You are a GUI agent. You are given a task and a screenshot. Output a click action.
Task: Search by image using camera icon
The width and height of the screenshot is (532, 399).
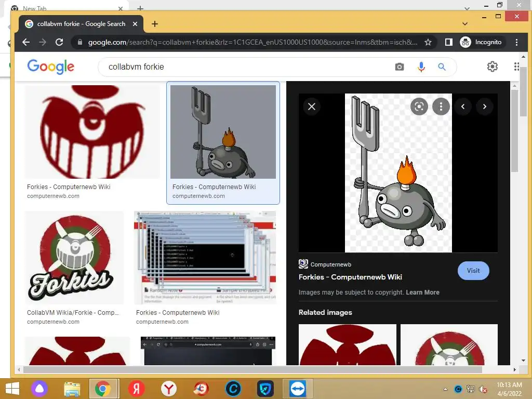click(x=400, y=67)
